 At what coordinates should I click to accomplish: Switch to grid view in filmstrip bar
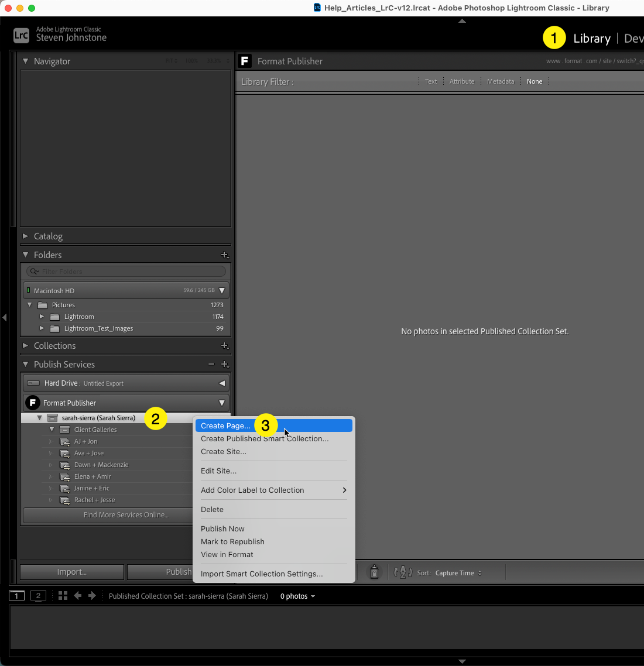click(63, 596)
